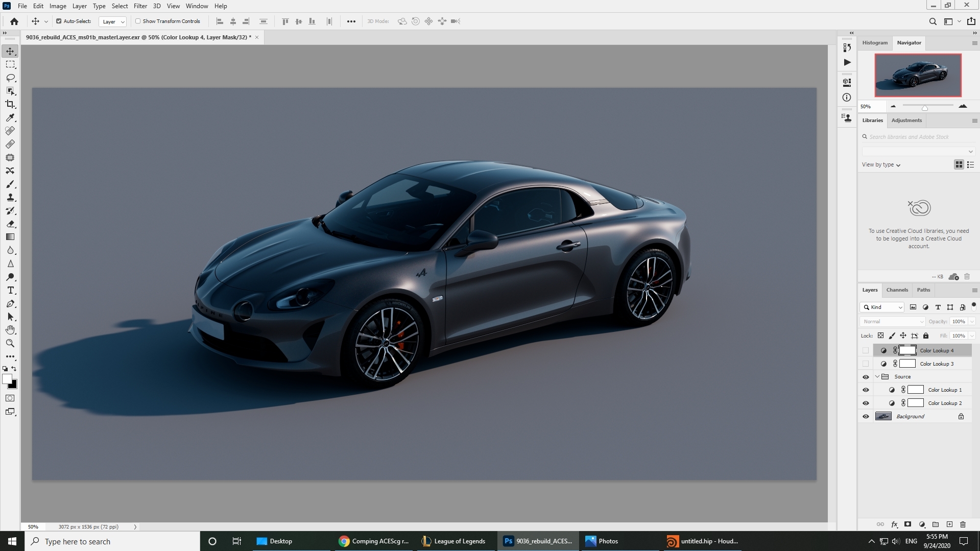Select the Hand tool
Screen dimensions: 980x551
(10, 330)
